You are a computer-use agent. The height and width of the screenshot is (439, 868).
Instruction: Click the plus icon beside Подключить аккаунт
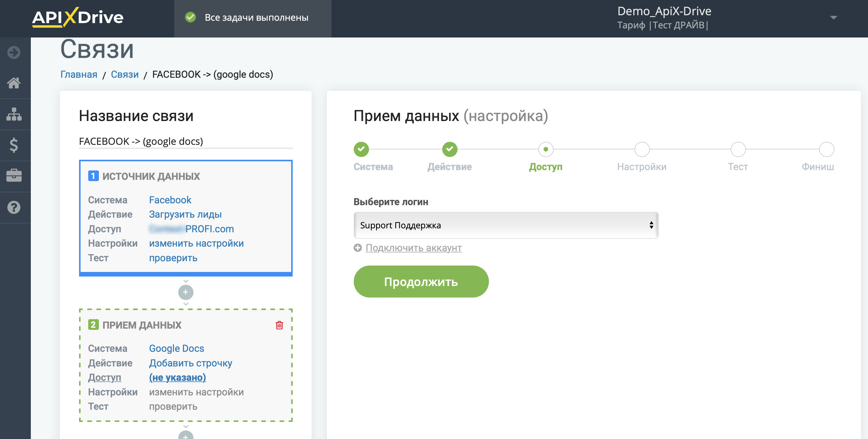[357, 248]
